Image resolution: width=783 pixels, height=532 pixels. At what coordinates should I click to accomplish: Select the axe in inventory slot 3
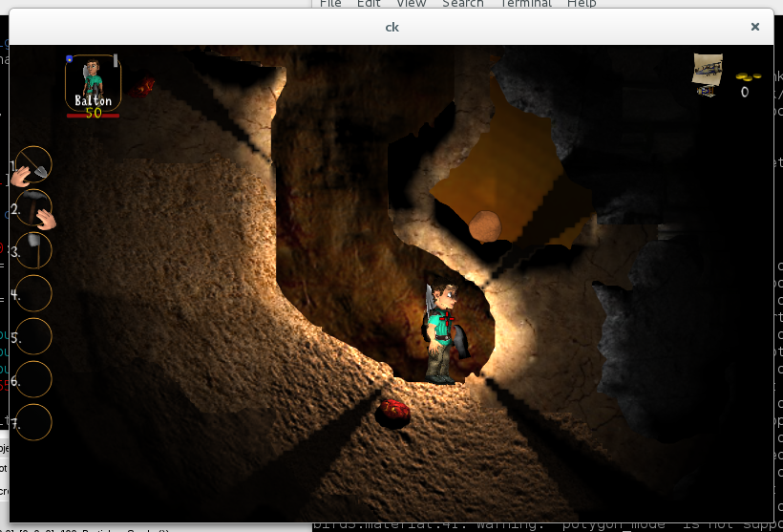click(33, 251)
